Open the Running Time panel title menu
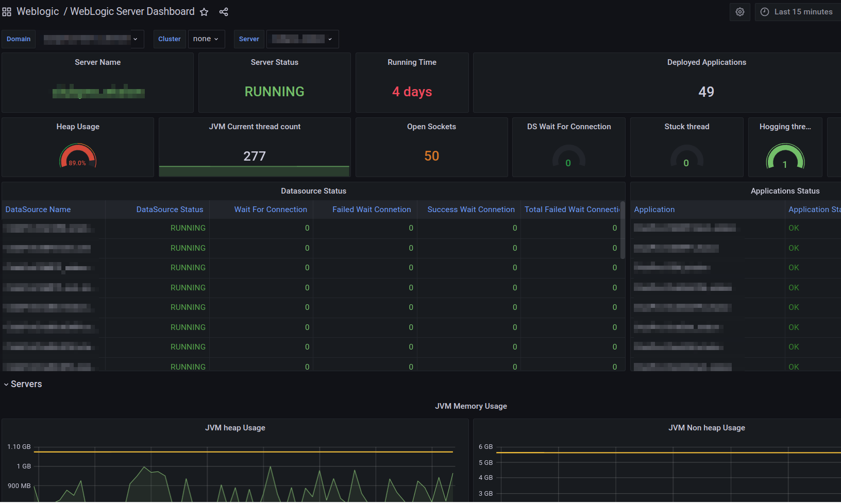Screen dimensions: 841x504 click(x=412, y=62)
